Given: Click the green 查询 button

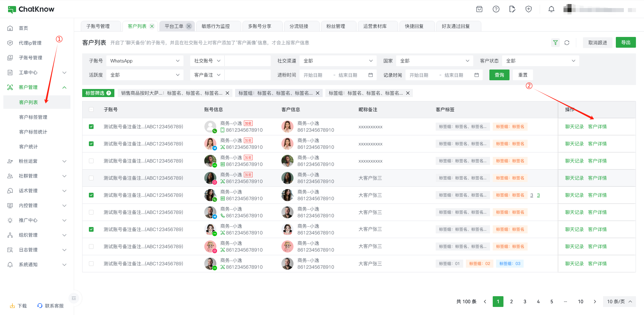Looking at the screenshot, I should [x=499, y=75].
